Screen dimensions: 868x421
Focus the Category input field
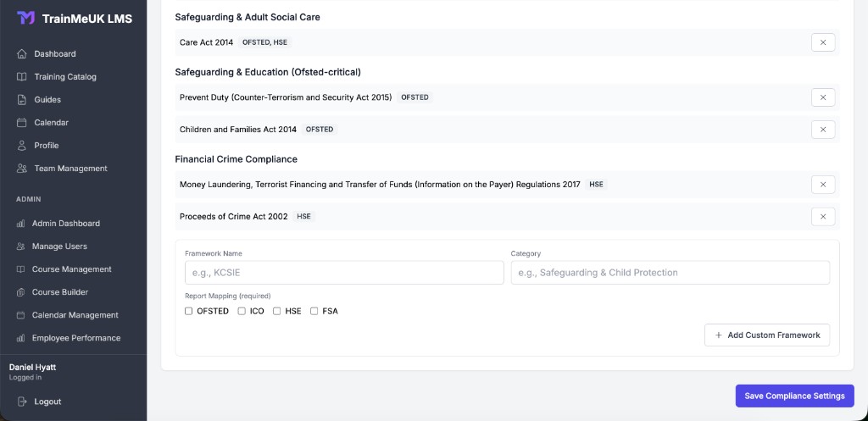670,273
